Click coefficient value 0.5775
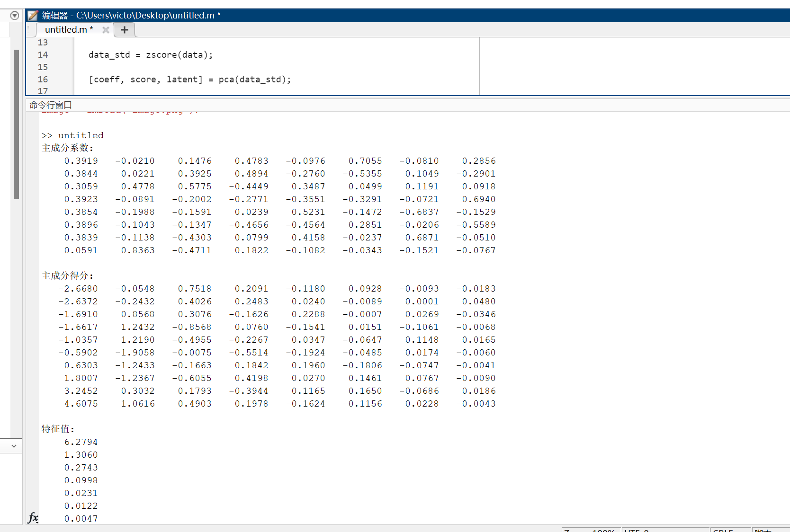Image resolution: width=790 pixels, height=532 pixels. [x=195, y=186]
